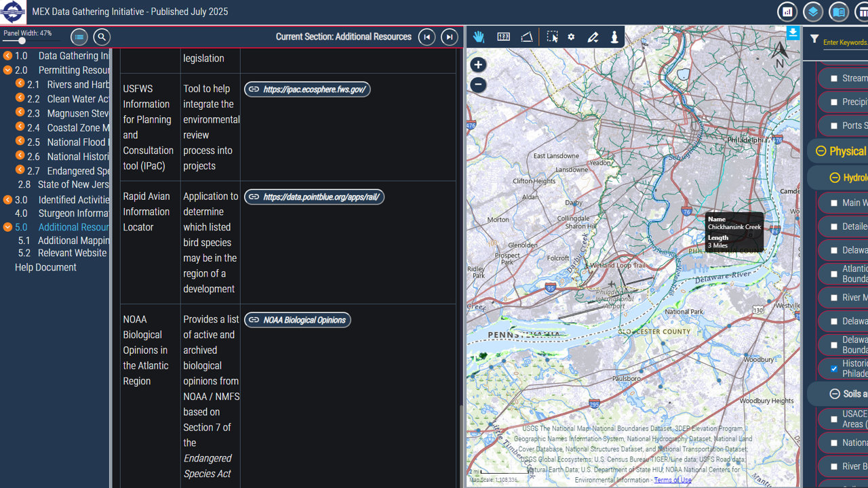Collapse the Soils layer subgroup

click(835, 394)
